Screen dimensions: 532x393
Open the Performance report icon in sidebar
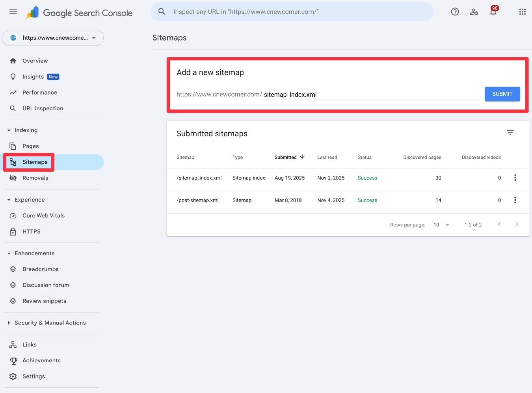pyautogui.click(x=13, y=92)
